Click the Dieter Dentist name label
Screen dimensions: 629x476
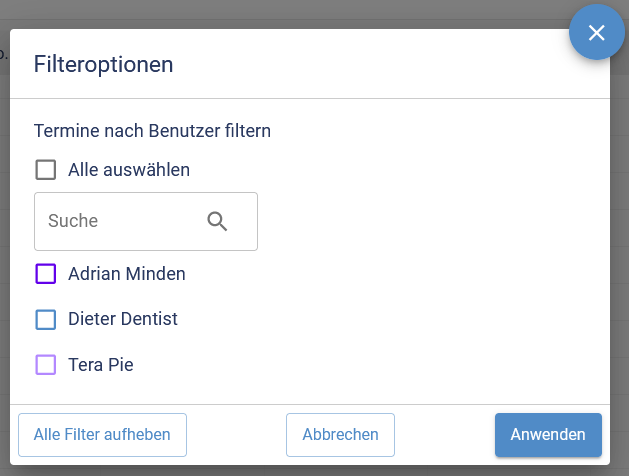click(x=123, y=319)
